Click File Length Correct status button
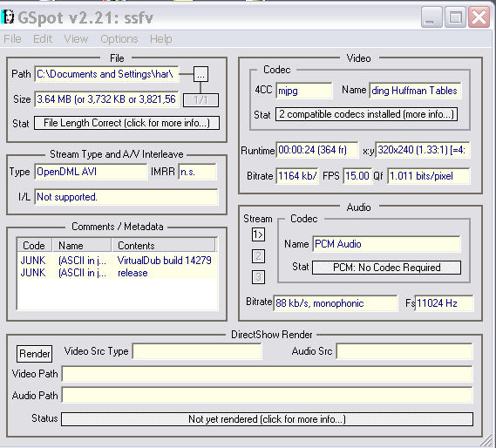This screenshot has width=496, height=448. click(126, 123)
